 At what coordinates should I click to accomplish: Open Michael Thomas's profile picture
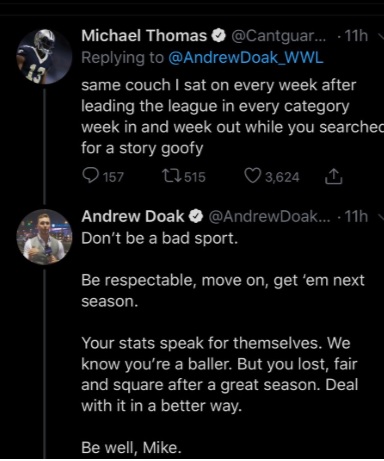pyautogui.click(x=44, y=56)
